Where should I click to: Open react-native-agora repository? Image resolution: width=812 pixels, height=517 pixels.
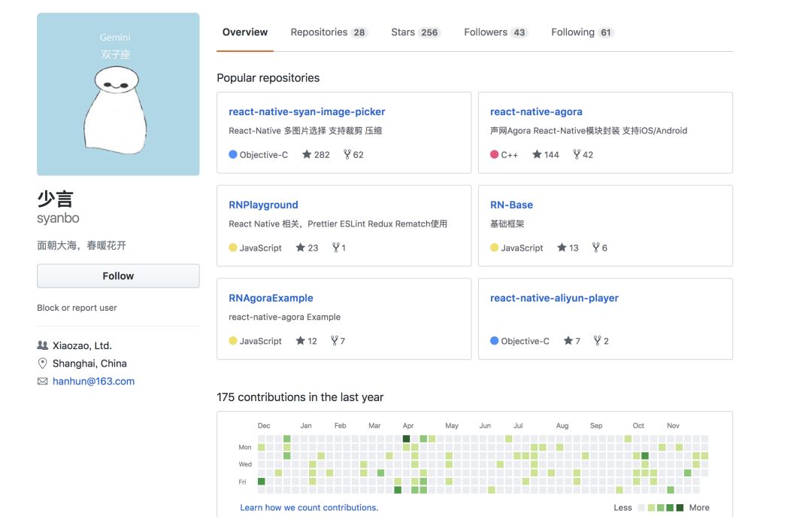pos(536,111)
